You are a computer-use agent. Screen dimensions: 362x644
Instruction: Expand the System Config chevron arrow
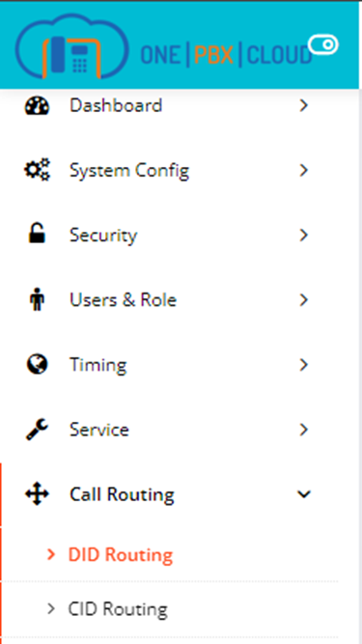click(303, 170)
